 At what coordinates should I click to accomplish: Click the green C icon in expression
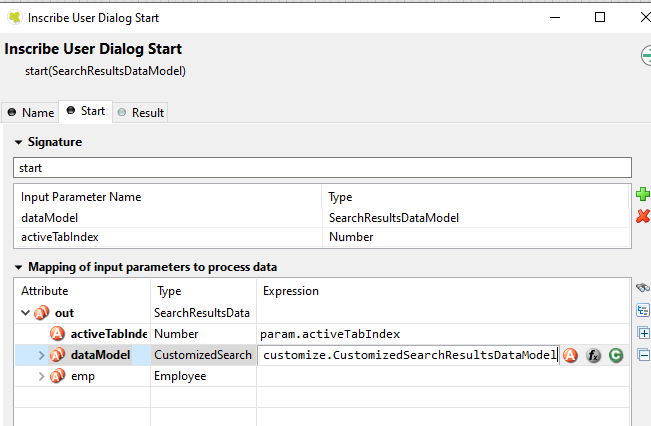pyautogui.click(x=616, y=355)
